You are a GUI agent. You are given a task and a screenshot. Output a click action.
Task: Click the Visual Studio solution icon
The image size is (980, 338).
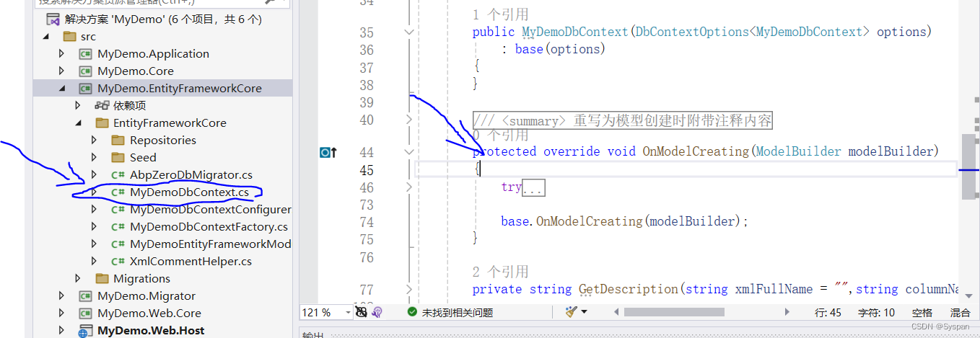click(x=53, y=19)
